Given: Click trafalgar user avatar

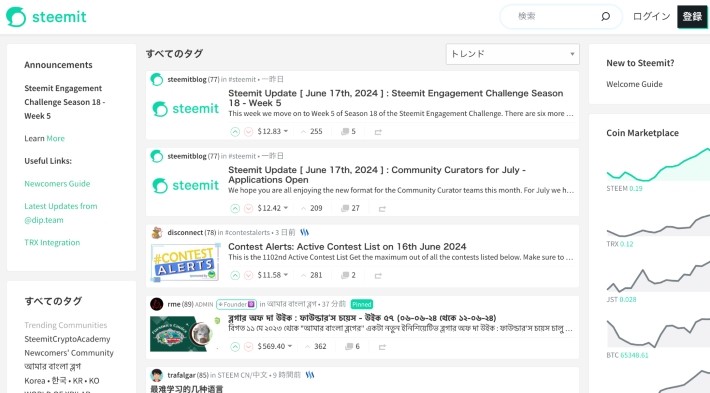Looking at the screenshot, I should [157, 375].
